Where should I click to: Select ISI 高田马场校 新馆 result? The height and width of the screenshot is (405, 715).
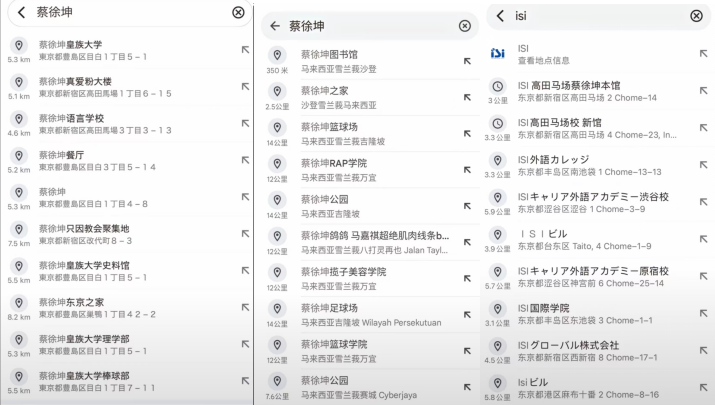(x=598, y=128)
